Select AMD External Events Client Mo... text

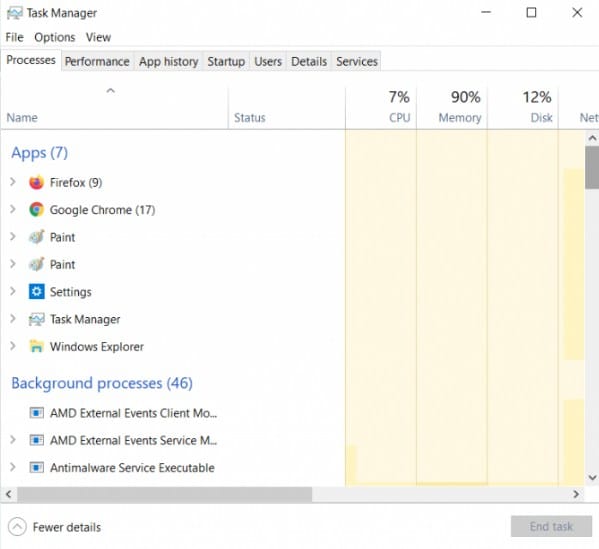133,413
